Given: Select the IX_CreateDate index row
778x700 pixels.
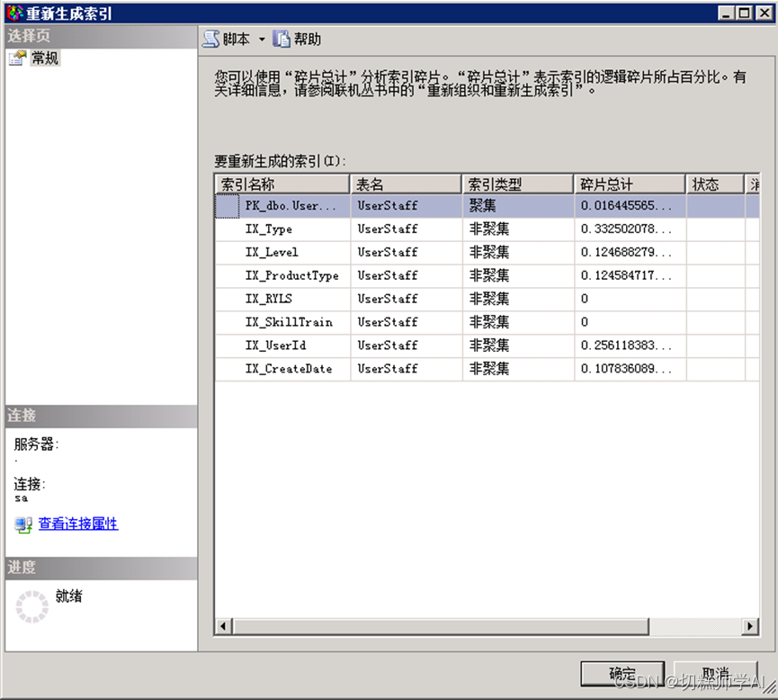Looking at the screenshot, I should click(487, 369).
